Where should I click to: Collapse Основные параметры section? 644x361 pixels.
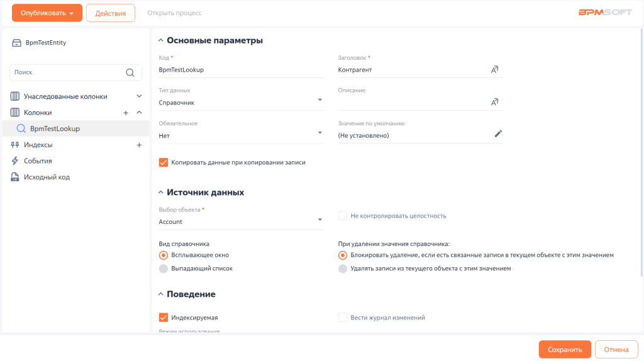pyautogui.click(x=160, y=40)
